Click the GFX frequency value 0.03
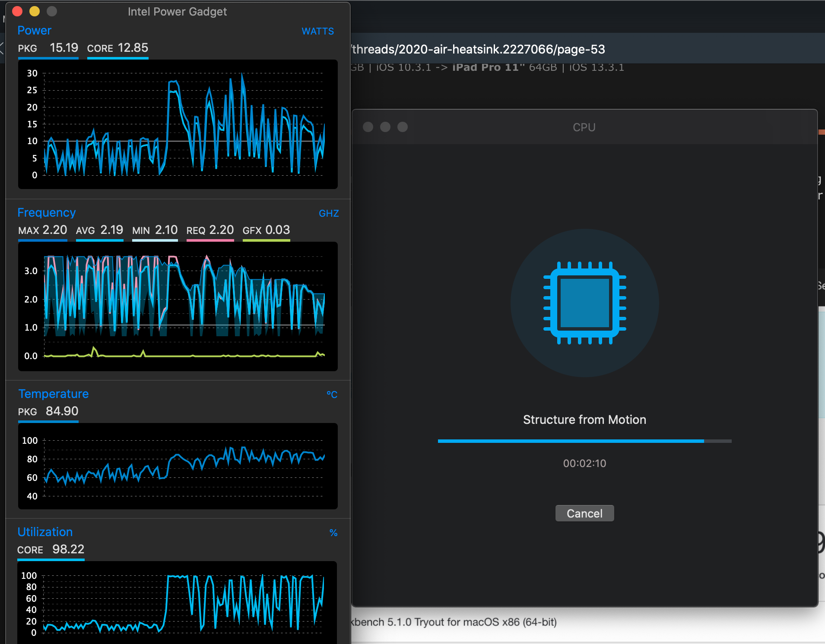The image size is (825, 644). [x=278, y=230]
